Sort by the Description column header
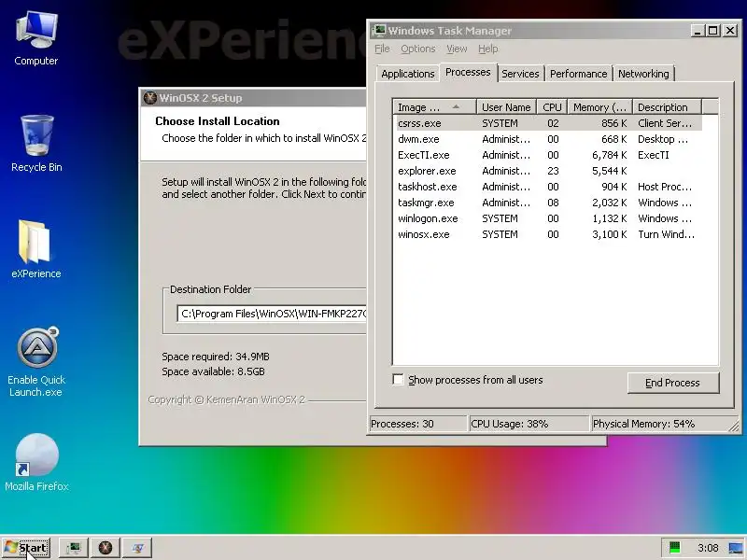The width and height of the screenshot is (747, 560). pyautogui.click(x=667, y=107)
